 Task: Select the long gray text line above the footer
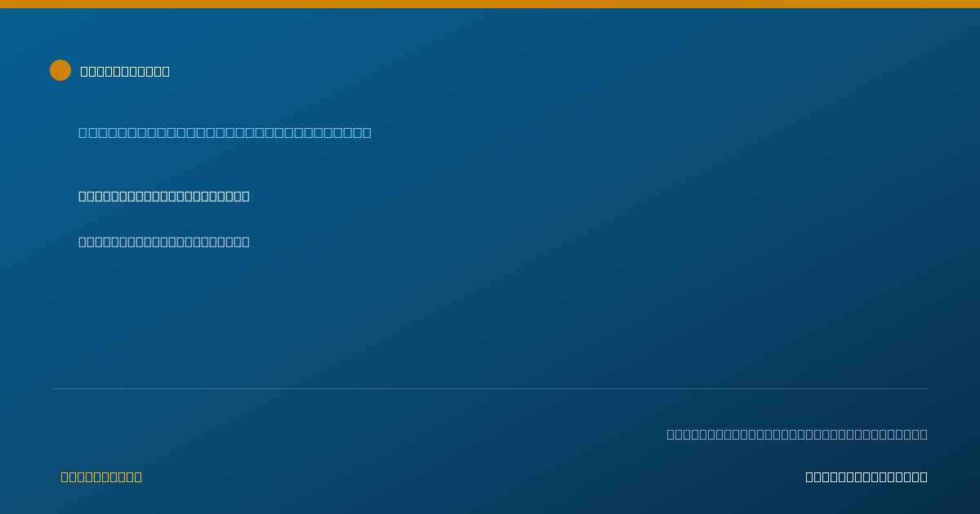point(797,434)
